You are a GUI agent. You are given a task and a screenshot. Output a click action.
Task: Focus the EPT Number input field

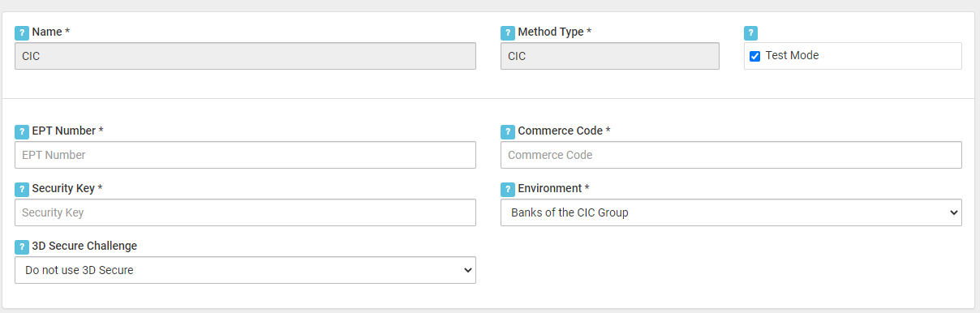245,155
